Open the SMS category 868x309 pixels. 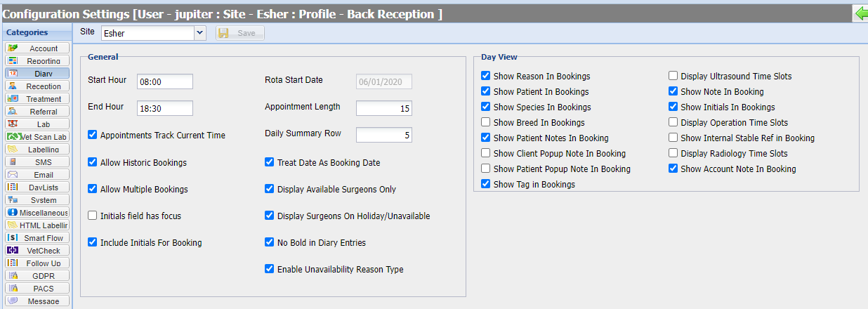(x=38, y=162)
